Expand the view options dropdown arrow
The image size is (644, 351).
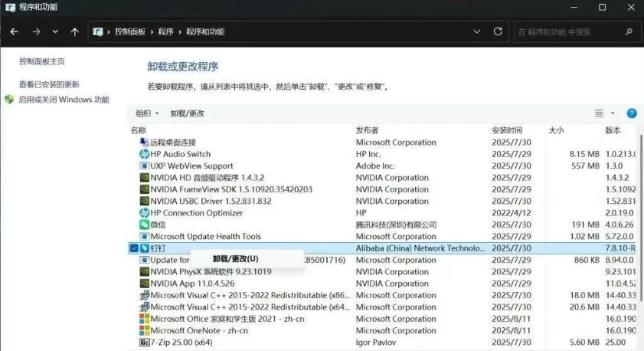613,113
